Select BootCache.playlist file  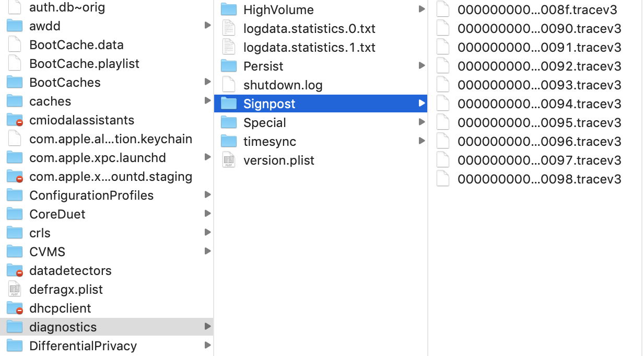pyautogui.click(x=84, y=64)
